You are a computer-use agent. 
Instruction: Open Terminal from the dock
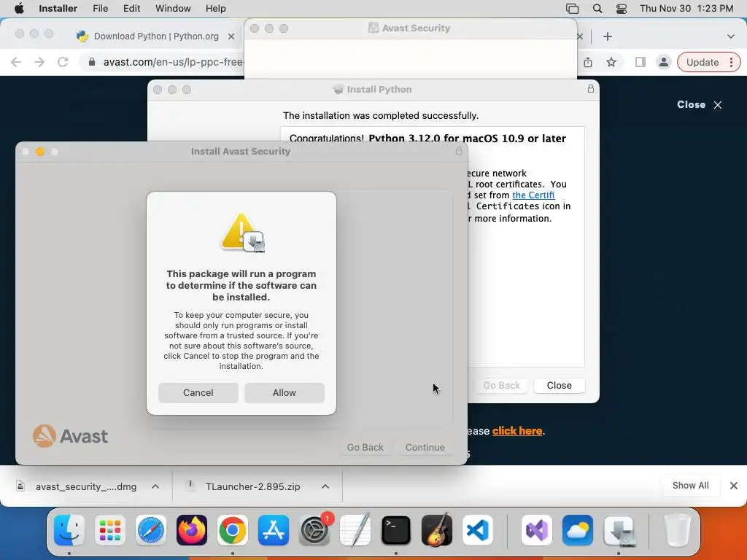click(x=396, y=530)
